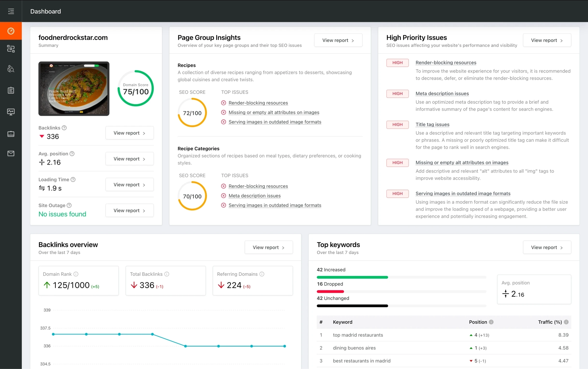
Task: Select the keyword row 'top madrid restaurants'
Action: point(358,335)
